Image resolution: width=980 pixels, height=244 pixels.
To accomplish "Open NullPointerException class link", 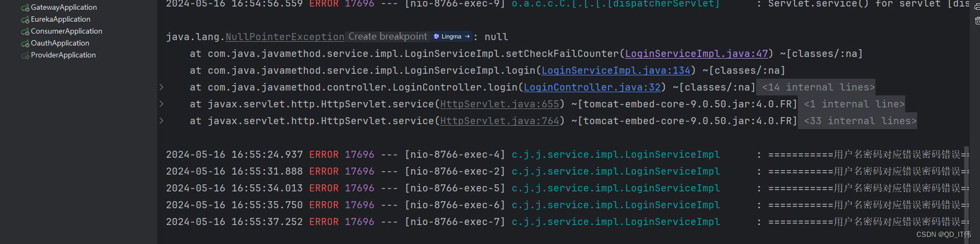I will (285, 37).
